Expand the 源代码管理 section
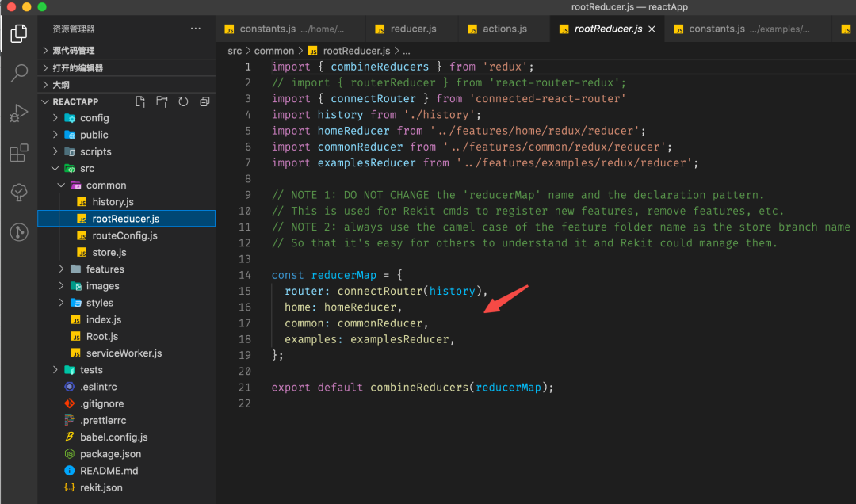The width and height of the screenshot is (856, 504). click(x=73, y=51)
